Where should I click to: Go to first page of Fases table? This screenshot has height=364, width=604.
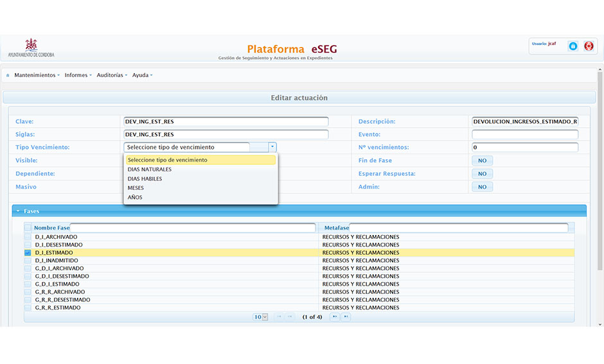(x=278, y=317)
